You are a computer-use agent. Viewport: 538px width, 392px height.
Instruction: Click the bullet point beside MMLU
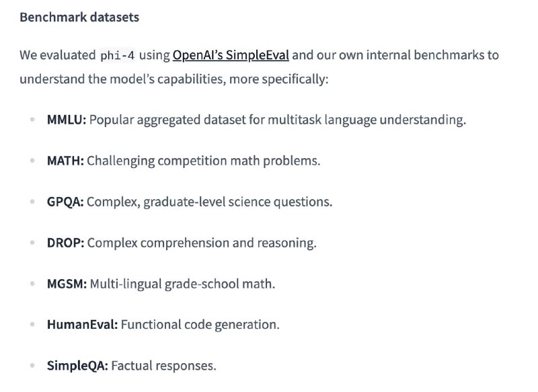pos(32,120)
